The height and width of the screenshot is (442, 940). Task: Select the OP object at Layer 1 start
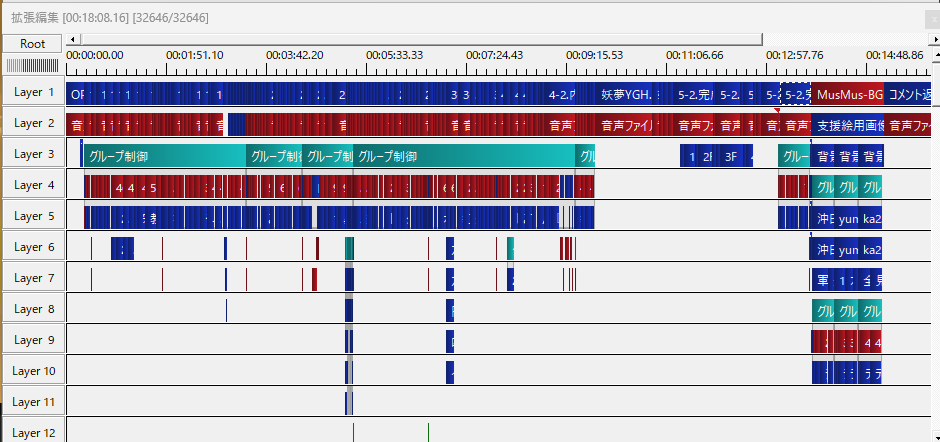pos(76,94)
